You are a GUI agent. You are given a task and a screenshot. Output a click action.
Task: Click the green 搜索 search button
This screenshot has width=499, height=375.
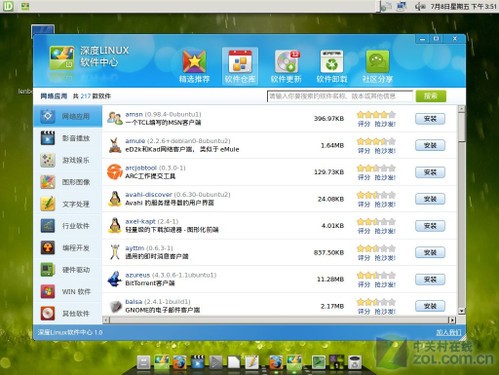coord(431,96)
